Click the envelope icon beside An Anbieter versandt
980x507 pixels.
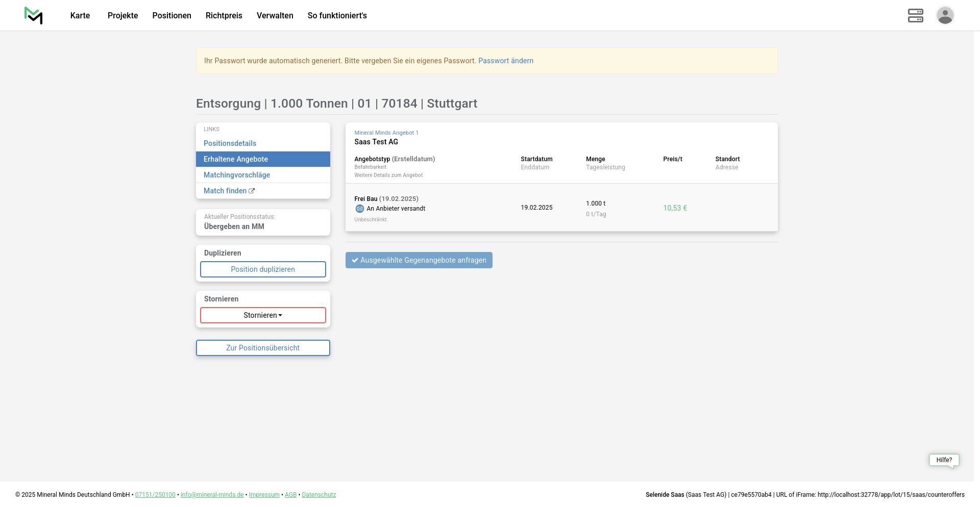tap(359, 209)
